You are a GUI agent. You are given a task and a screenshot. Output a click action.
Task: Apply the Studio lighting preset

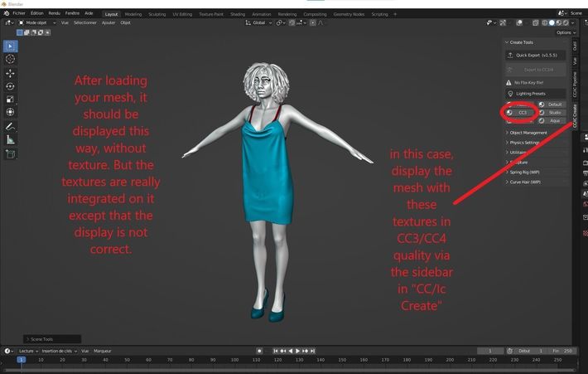(554, 112)
